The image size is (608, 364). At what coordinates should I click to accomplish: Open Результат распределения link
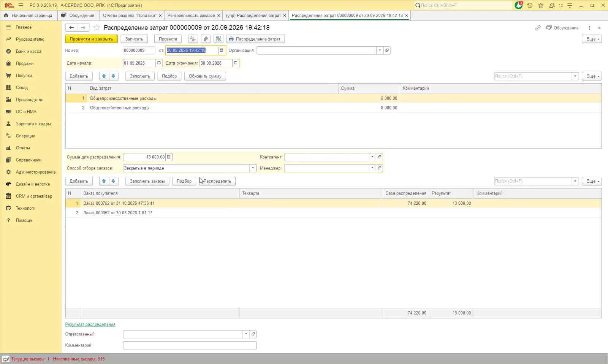tap(90, 324)
